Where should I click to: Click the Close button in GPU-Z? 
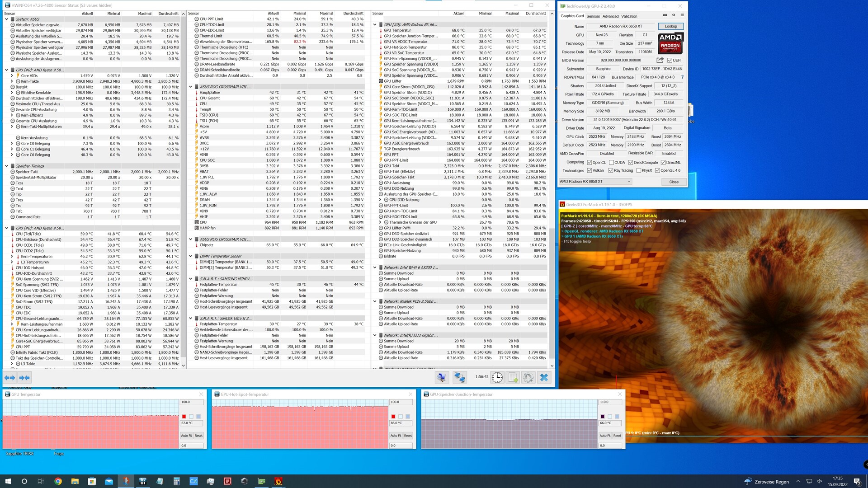pos(674,182)
